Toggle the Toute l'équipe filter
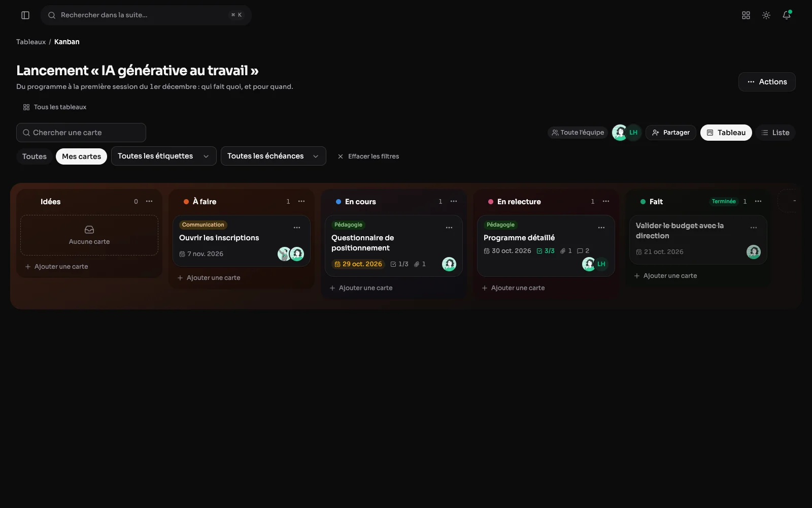Screen dimensions: 812x508 point(578,133)
